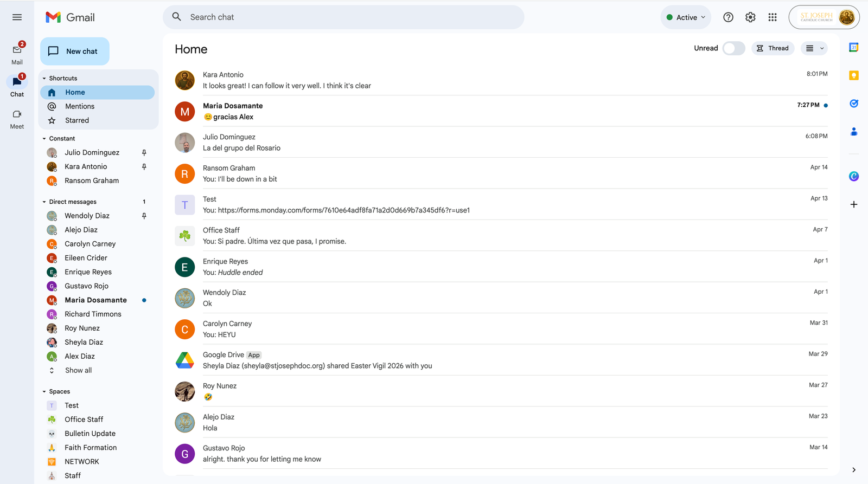Open the density view options dropdown

click(814, 48)
